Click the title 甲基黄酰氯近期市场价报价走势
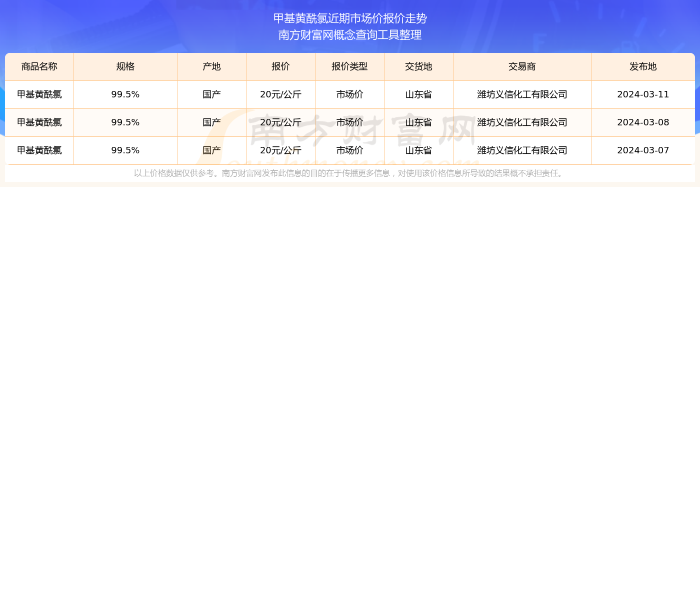Image resolution: width=700 pixels, height=602 pixels. (x=350, y=18)
